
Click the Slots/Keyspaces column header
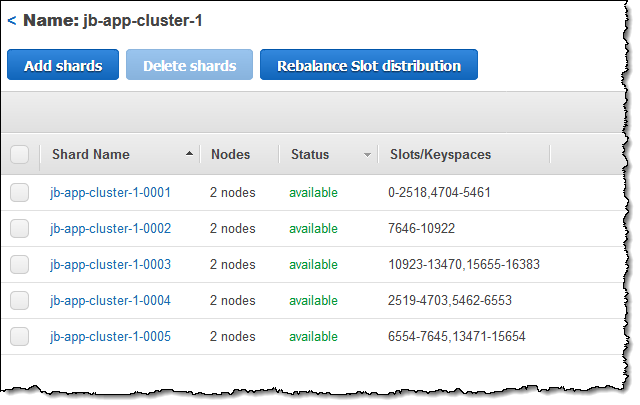(440, 155)
